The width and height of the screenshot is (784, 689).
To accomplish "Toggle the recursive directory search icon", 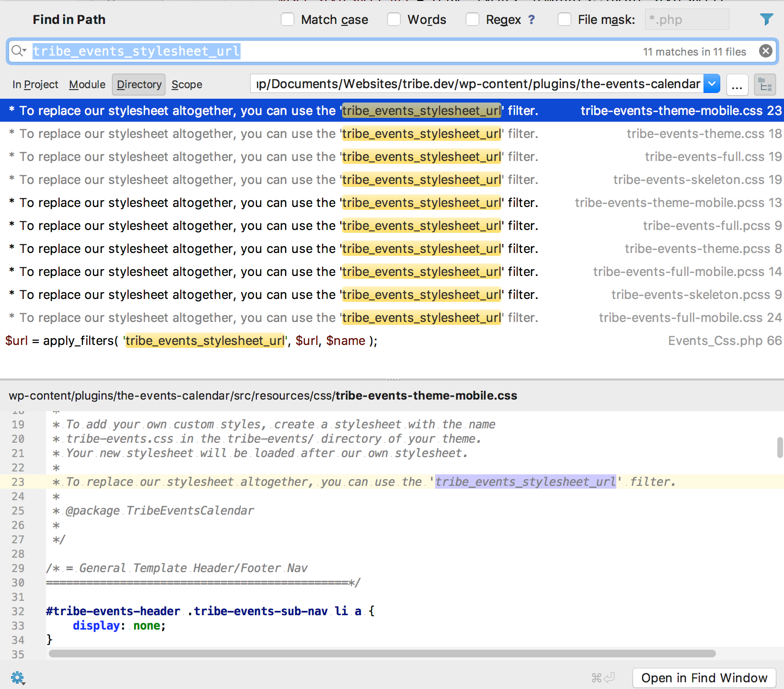I will (765, 85).
